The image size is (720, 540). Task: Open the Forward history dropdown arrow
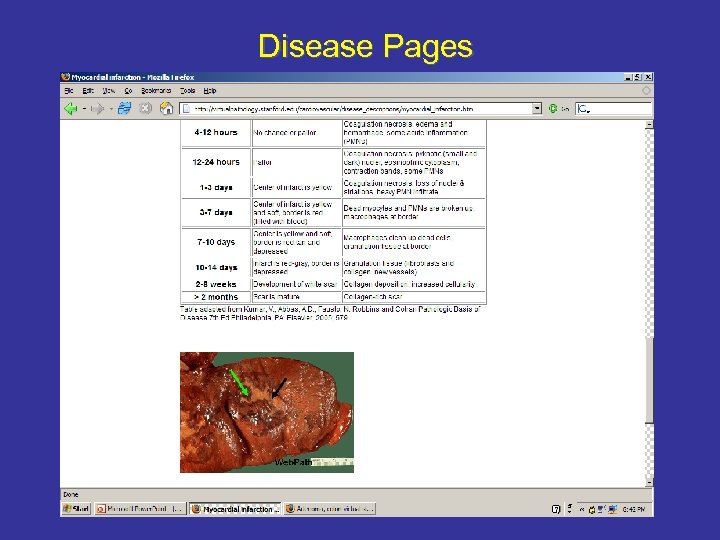(x=111, y=109)
